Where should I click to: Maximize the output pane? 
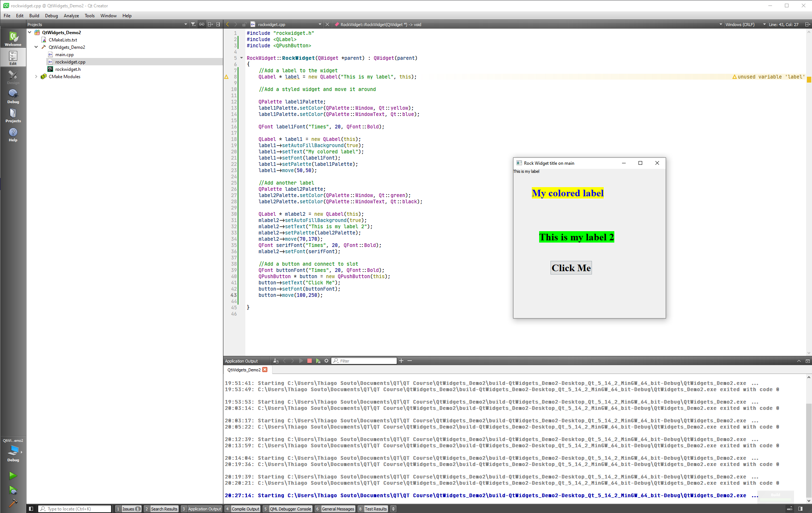coord(799,361)
